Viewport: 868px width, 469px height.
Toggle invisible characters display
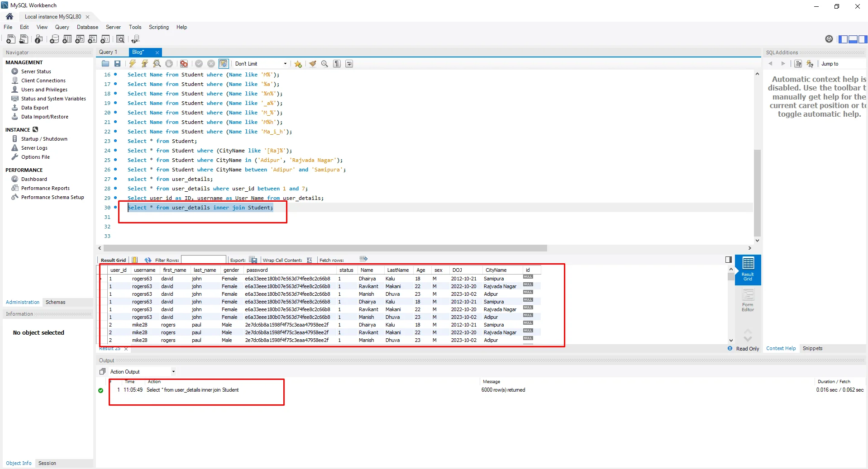coord(337,64)
